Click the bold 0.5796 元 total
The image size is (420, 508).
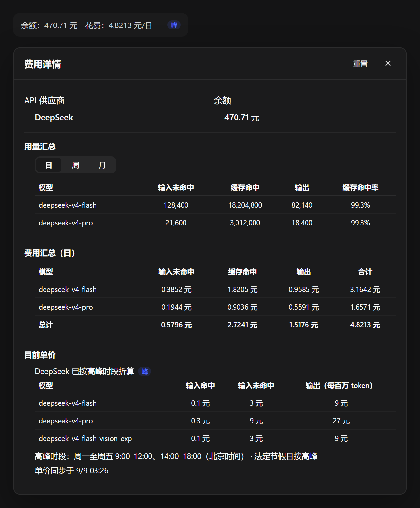tap(176, 325)
